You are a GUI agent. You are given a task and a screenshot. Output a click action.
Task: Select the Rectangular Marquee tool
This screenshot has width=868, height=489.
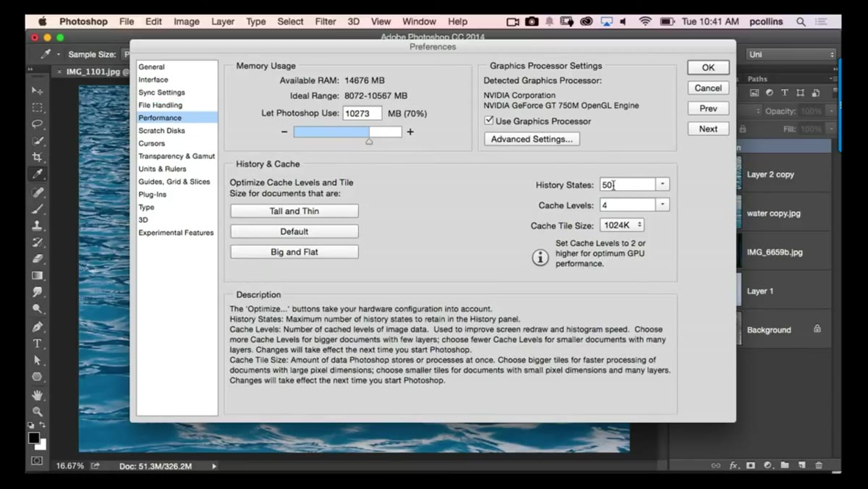click(37, 107)
